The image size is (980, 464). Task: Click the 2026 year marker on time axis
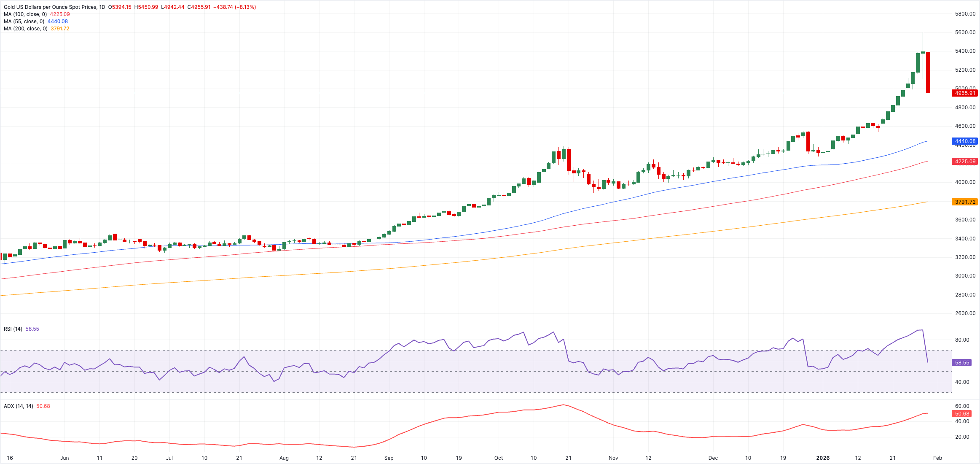[822, 458]
